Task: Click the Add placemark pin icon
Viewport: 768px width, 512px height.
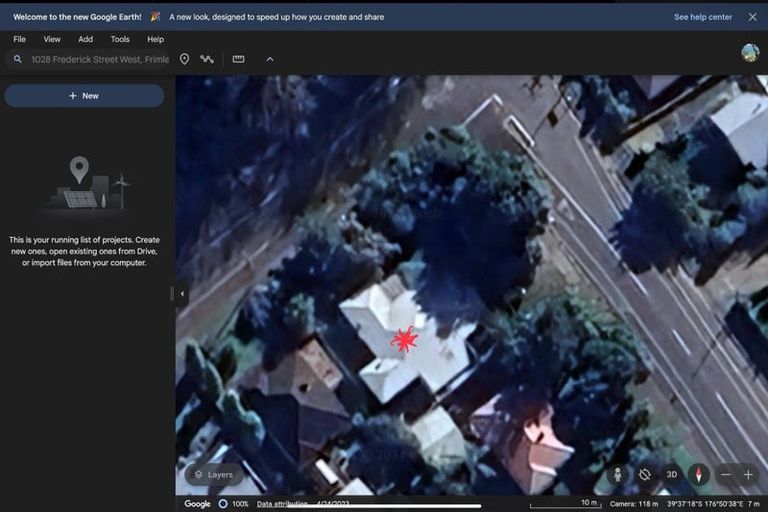Action: click(184, 59)
